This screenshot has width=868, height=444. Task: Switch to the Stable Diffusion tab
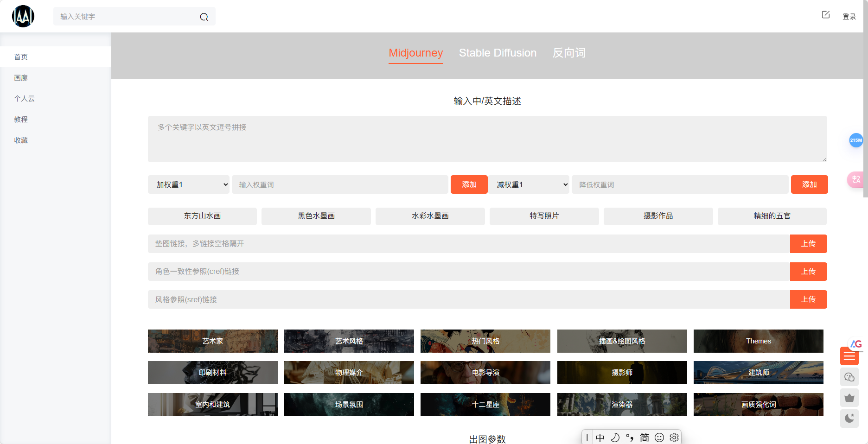[x=498, y=53]
